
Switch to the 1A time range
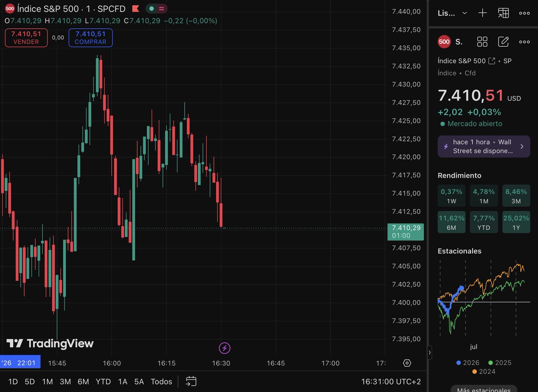(122, 382)
